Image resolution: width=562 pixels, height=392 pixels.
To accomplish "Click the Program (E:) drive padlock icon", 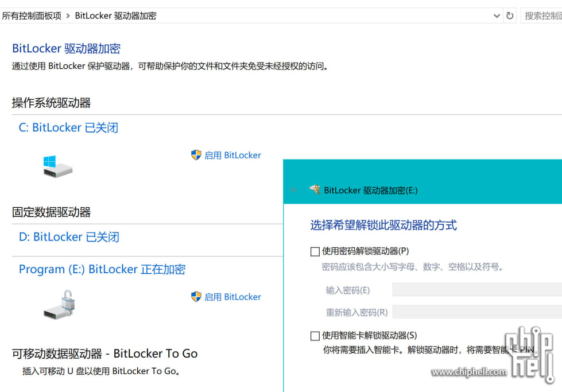I will click(59, 305).
